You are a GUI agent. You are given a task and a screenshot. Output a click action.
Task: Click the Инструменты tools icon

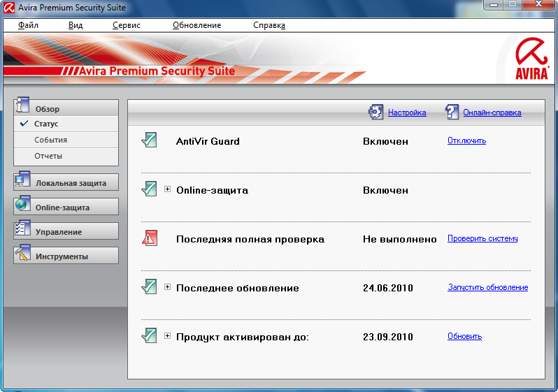(22, 254)
